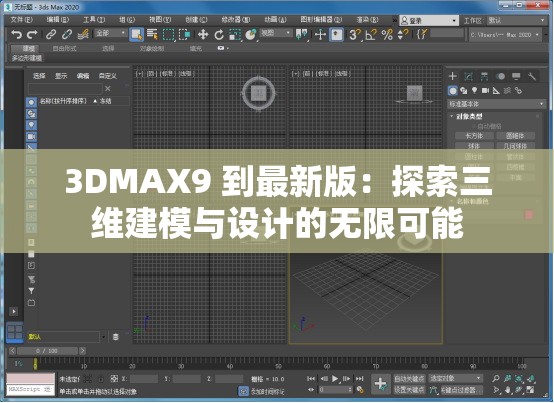The image size is (554, 403).
Task: Select Cameras category in Create panel
Action: [485, 91]
